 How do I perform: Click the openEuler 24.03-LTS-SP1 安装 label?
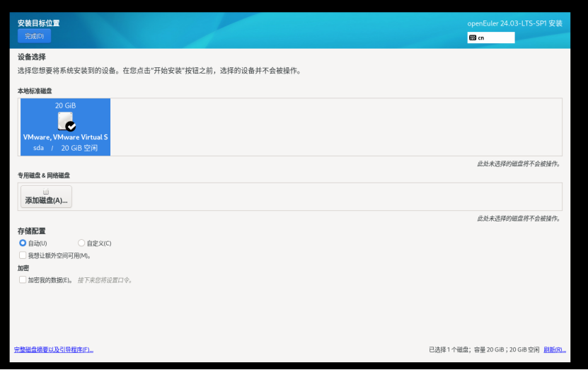[515, 23]
